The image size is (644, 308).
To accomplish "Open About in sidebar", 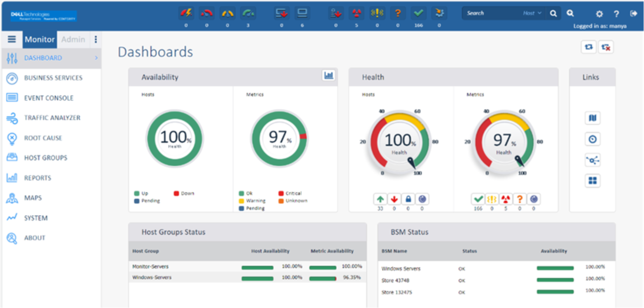I will (52, 238).
